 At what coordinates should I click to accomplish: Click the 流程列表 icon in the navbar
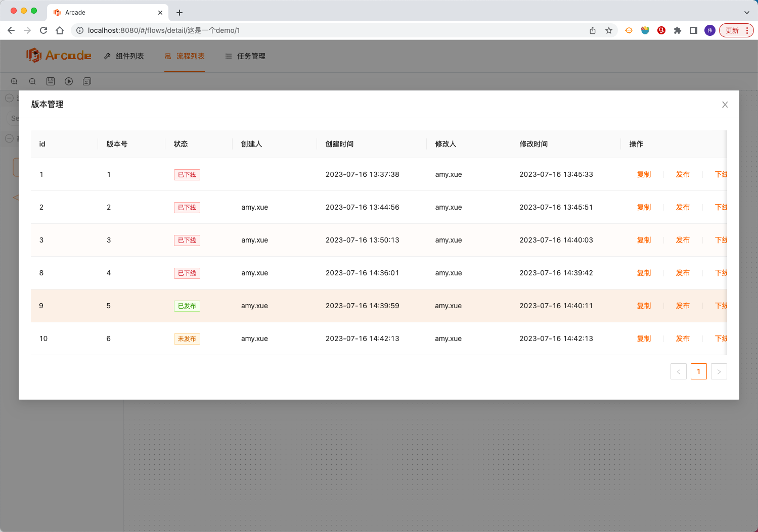[x=167, y=56]
